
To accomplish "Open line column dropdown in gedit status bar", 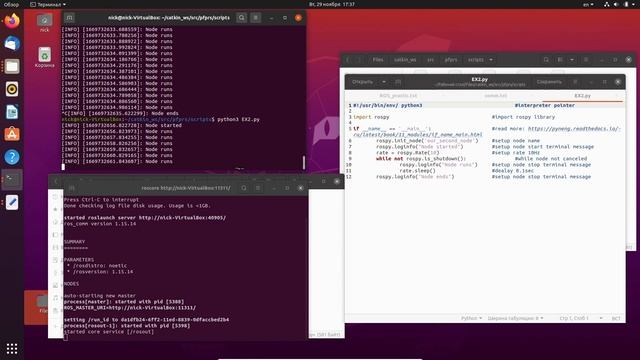I will click(x=581, y=318).
